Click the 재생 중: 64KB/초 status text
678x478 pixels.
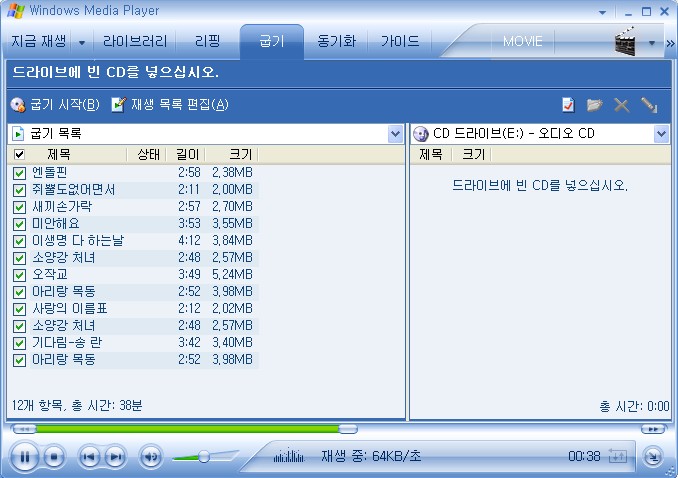[x=371, y=456]
